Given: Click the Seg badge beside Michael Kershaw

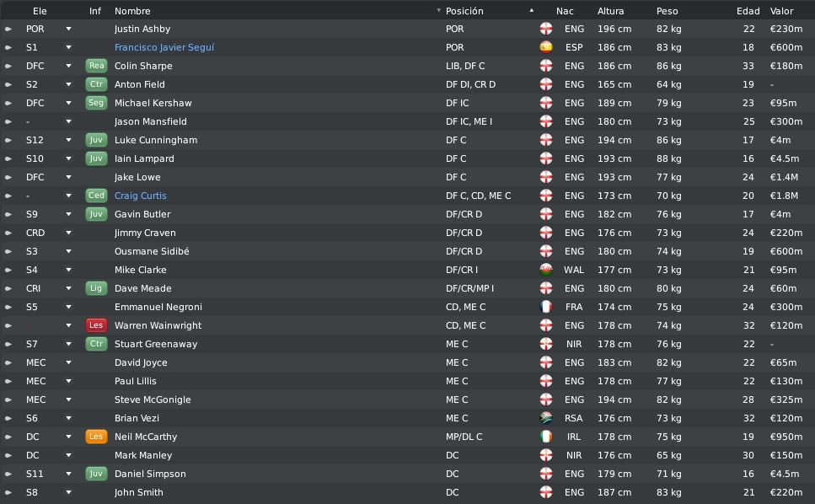Looking at the screenshot, I should (x=96, y=103).
